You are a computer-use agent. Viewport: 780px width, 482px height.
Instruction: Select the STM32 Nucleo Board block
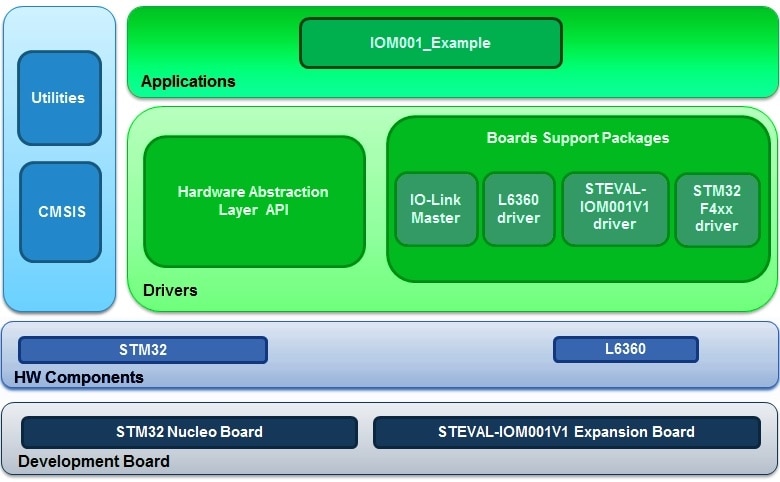[x=189, y=432]
